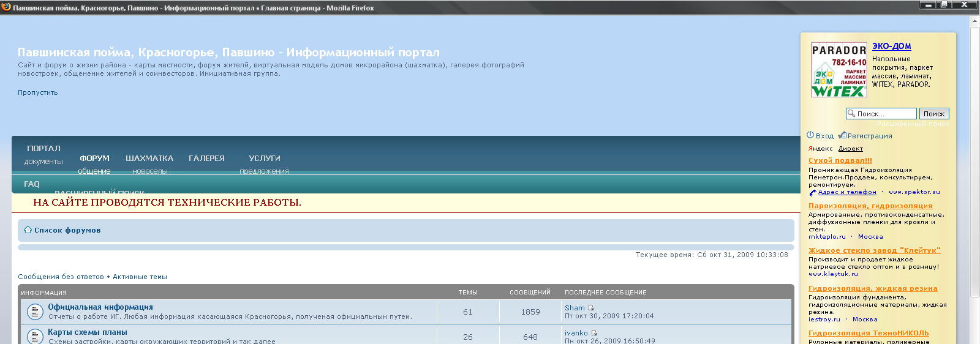Screen dimensions: 980x344
Task: Click the vertical scrollbar up arrow
Action: coord(974,21)
